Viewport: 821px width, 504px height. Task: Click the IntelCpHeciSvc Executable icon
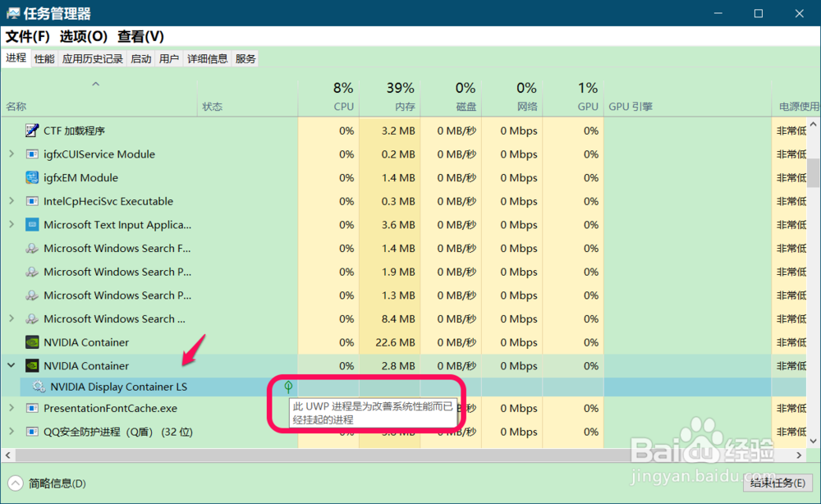coord(32,201)
